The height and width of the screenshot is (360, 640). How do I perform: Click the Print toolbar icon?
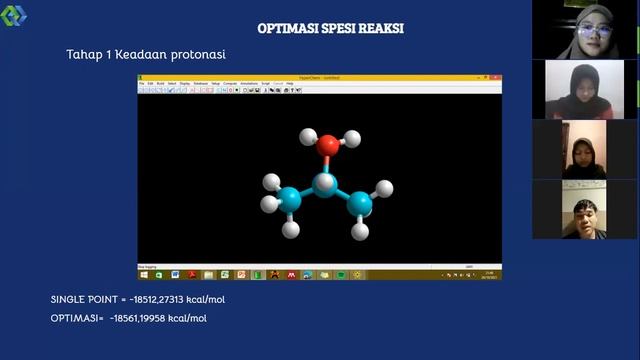tap(286, 90)
